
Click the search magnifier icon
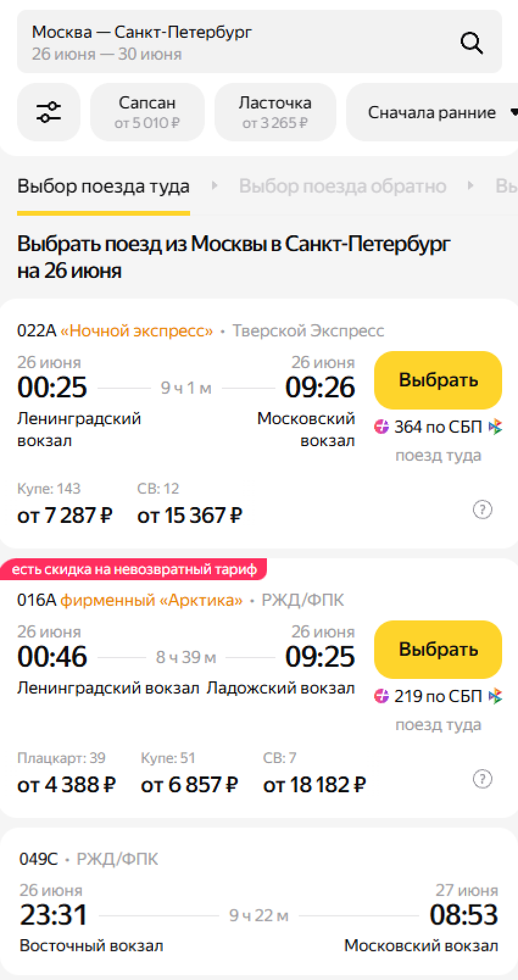471,43
